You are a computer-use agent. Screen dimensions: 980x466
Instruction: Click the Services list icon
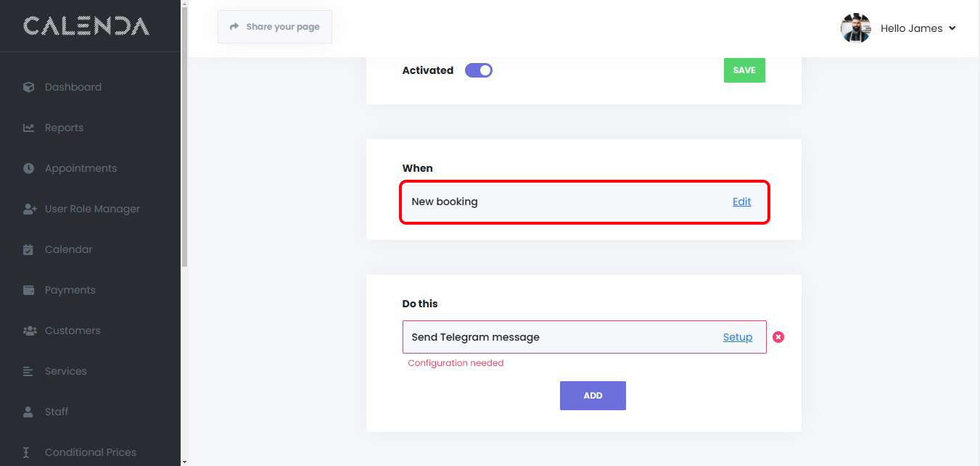coord(29,371)
